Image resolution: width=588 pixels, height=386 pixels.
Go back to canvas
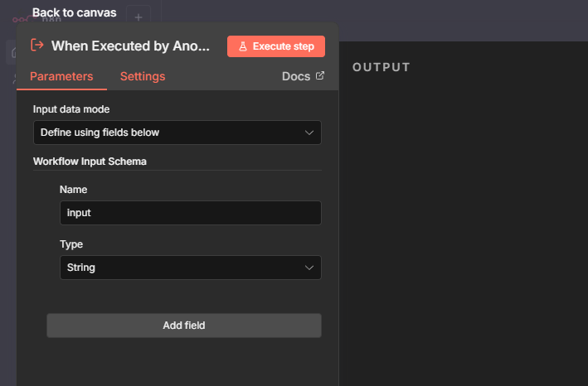click(74, 12)
